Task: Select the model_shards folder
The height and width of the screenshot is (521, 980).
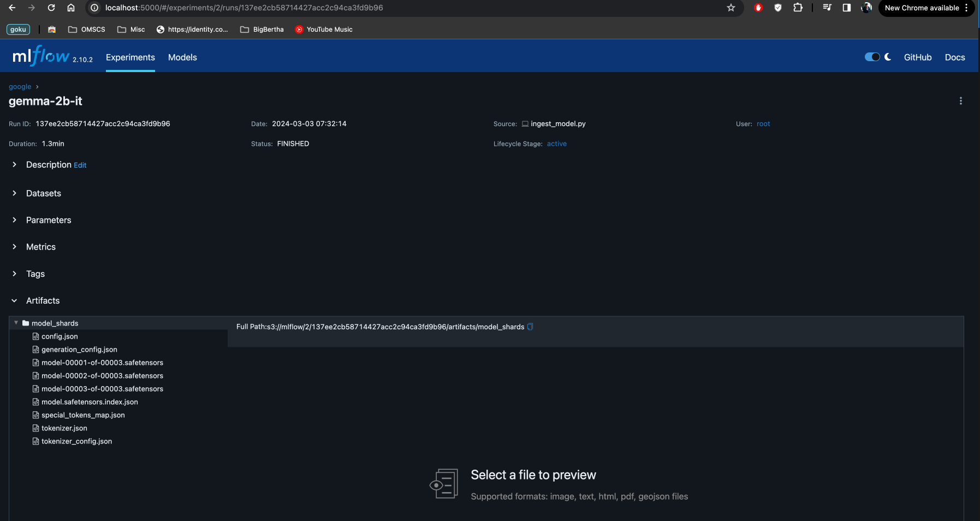Action: pos(55,323)
